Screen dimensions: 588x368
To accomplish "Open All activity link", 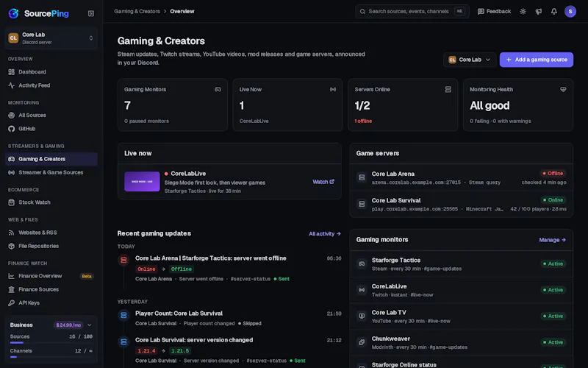I will pos(324,233).
